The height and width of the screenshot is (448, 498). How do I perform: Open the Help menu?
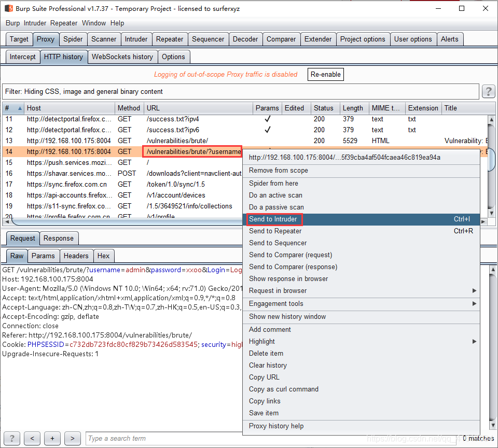pyautogui.click(x=117, y=23)
